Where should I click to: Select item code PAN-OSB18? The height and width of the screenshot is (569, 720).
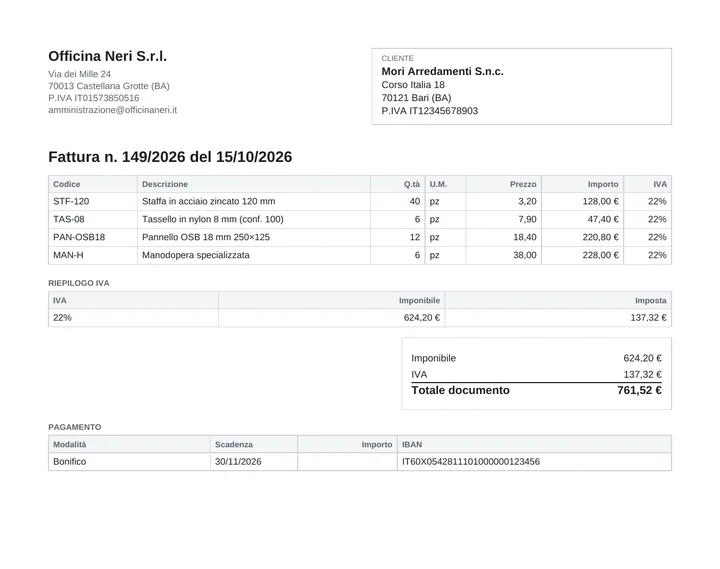[x=79, y=237]
